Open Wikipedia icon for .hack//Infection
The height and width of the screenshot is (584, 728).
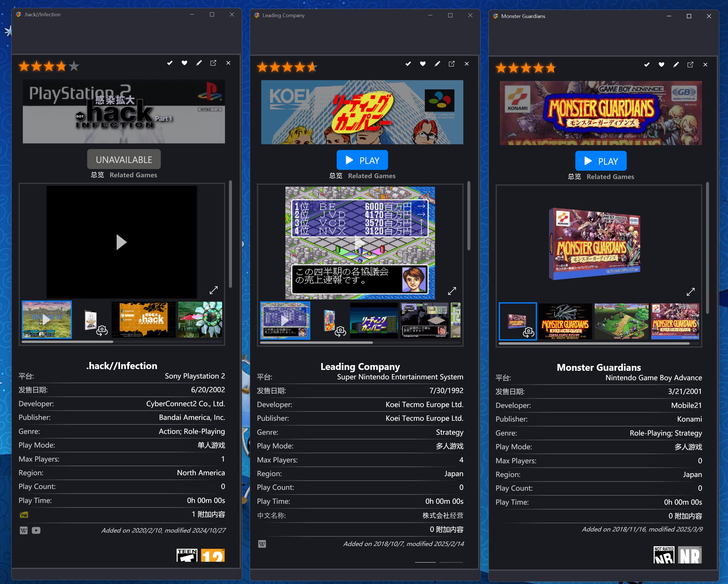point(24,531)
